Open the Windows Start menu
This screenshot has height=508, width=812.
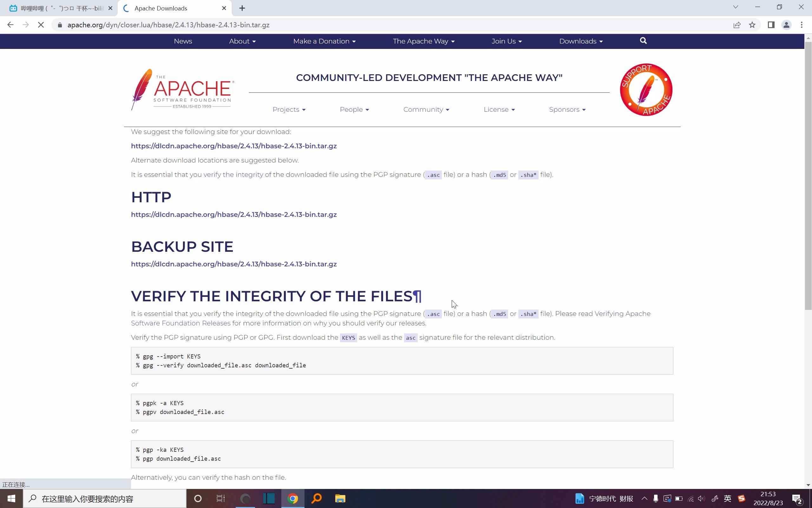tap(11, 498)
